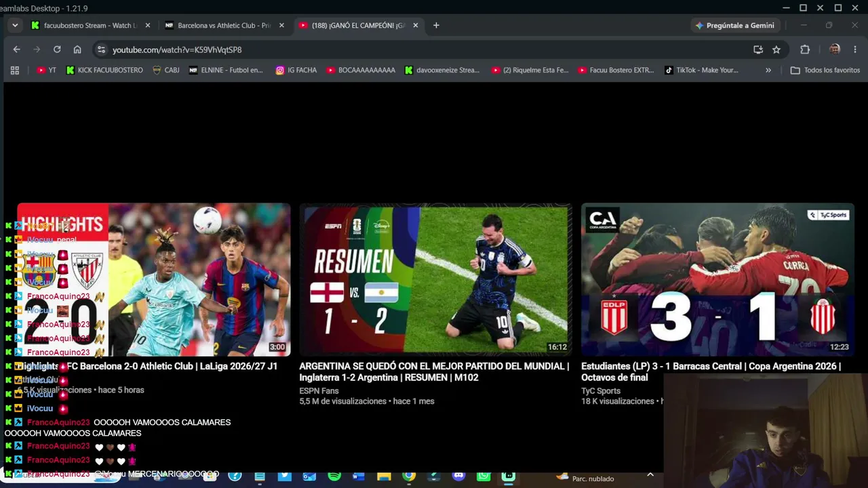
Task: Expand the system tray hidden icons
Action: pos(650,475)
